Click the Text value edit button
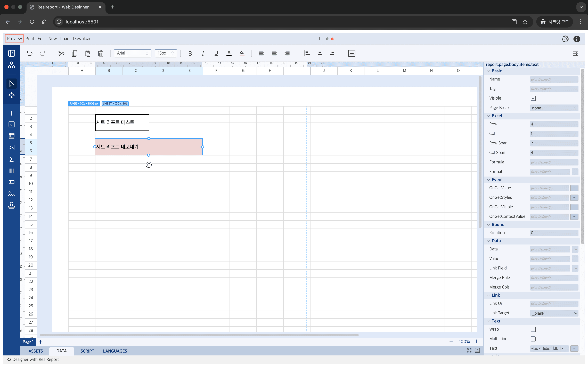This screenshot has width=588, height=367. tap(574, 348)
